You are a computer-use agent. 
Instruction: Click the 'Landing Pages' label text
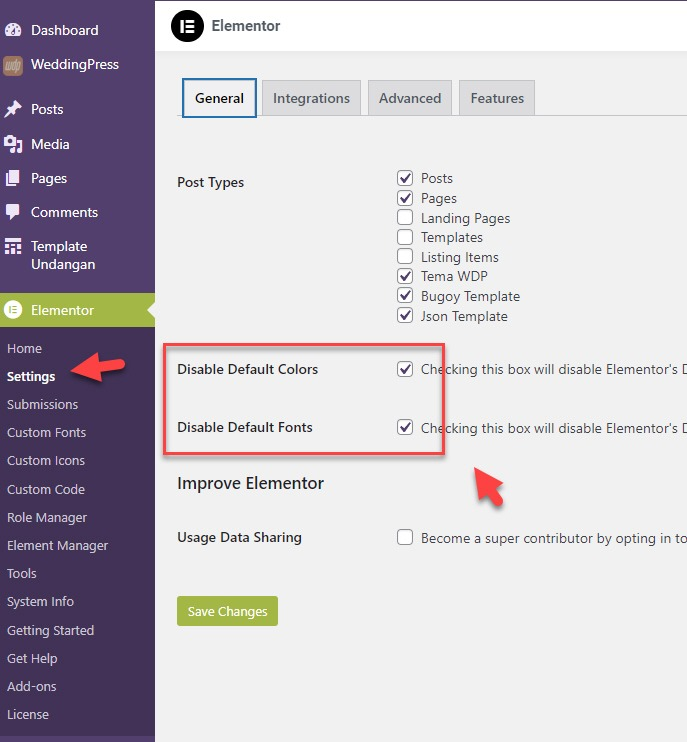[x=466, y=218]
